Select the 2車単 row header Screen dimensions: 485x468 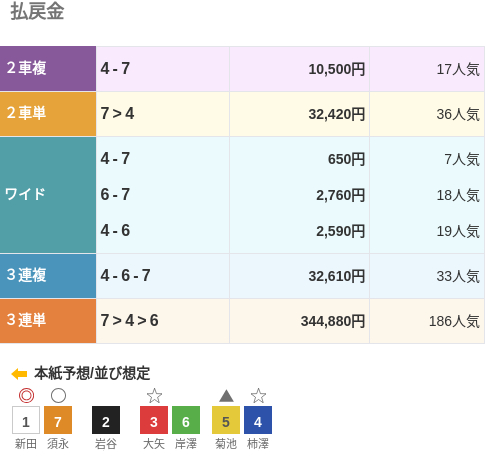click(48, 114)
